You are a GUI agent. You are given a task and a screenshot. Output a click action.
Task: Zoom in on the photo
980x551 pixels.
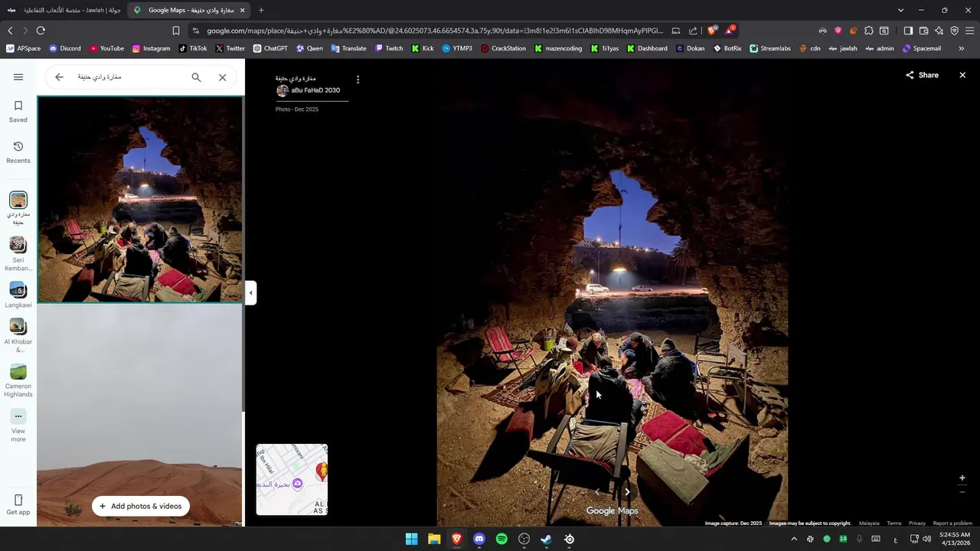click(x=962, y=478)
